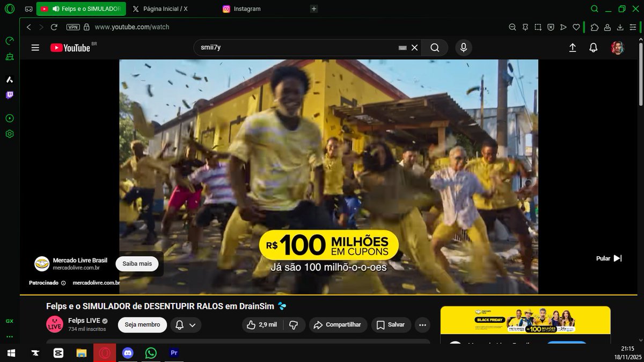Start voice search microphone button

tap(464, 47)
